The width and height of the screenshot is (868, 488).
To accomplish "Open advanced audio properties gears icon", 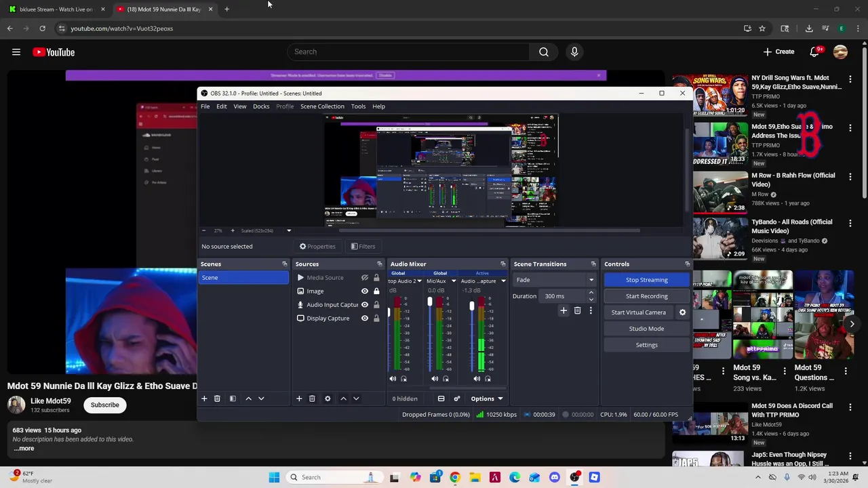I will [456, 399].
